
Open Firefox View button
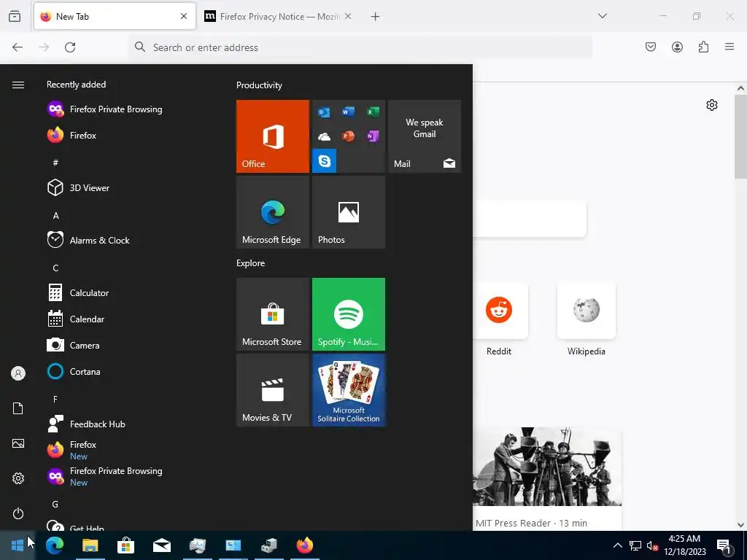click(15, 16)
